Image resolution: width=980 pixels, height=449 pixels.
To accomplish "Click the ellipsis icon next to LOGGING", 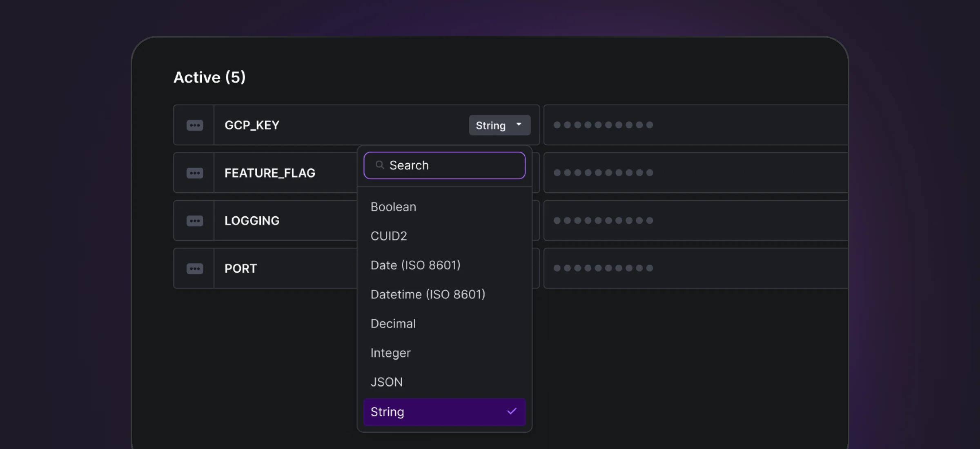I will pos(194,221).
